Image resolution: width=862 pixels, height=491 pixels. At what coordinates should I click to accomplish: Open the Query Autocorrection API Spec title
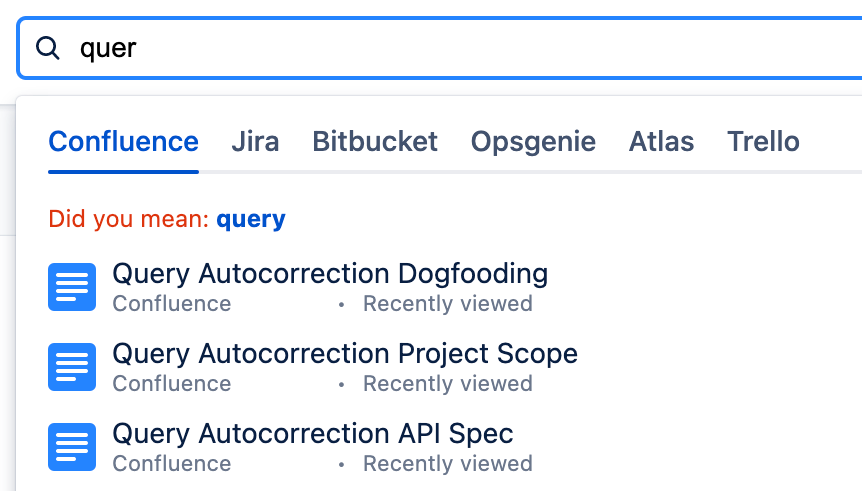(x=313, y=433)
